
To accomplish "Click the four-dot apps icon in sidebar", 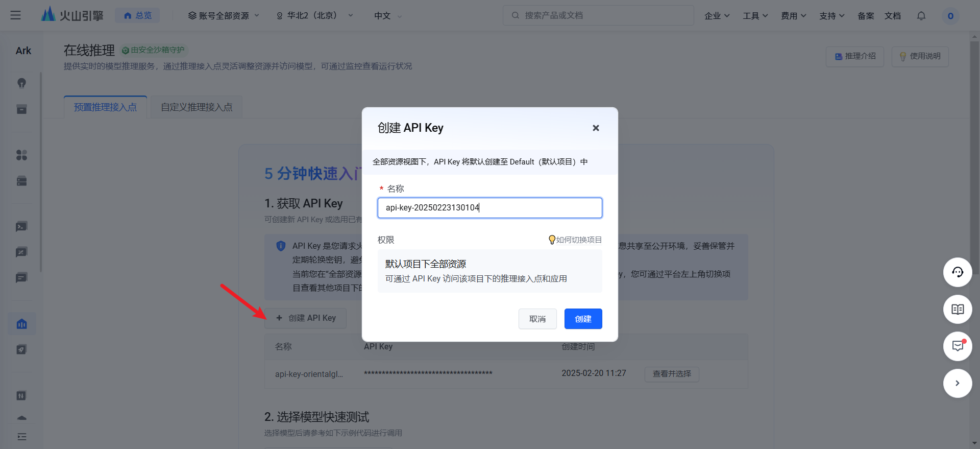I will (x=21, y=155).
